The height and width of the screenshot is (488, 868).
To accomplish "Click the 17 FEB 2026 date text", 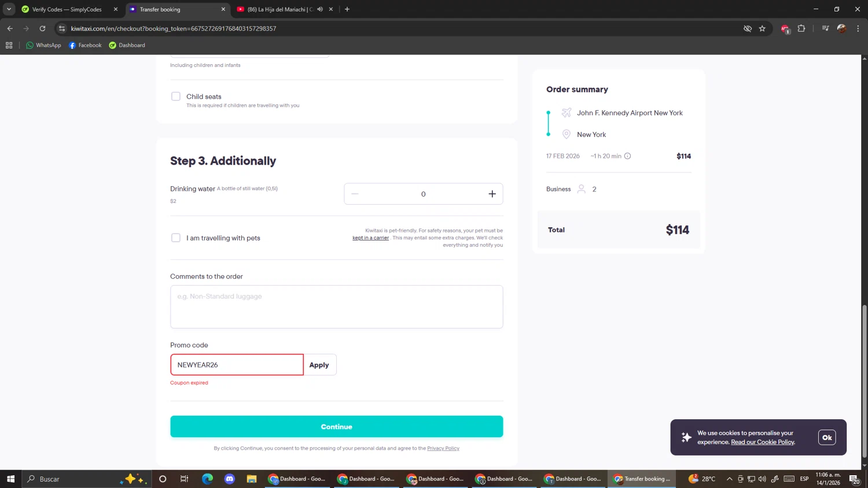I will tap(563, 156).
